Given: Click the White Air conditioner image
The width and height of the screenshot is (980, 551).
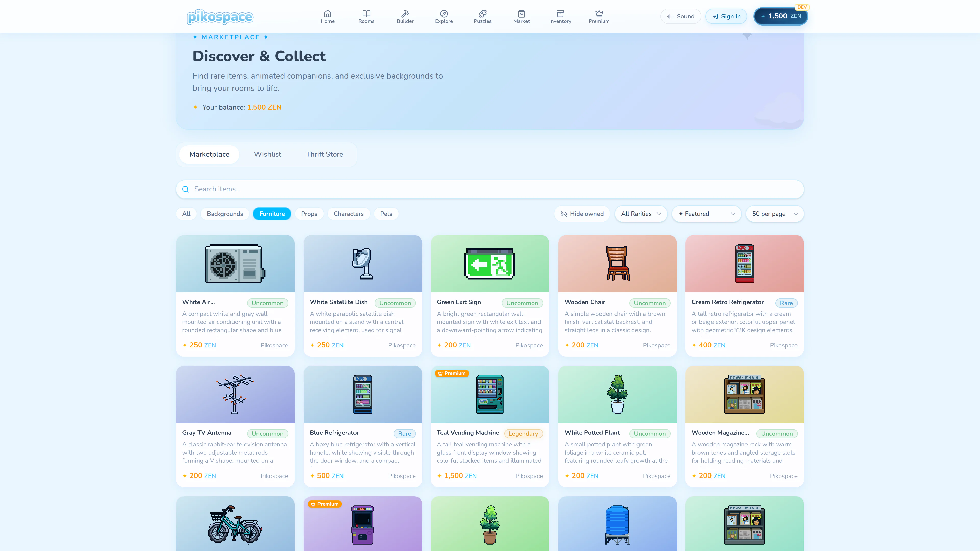Looking at the screenshot, I should (x=235, y=264).
